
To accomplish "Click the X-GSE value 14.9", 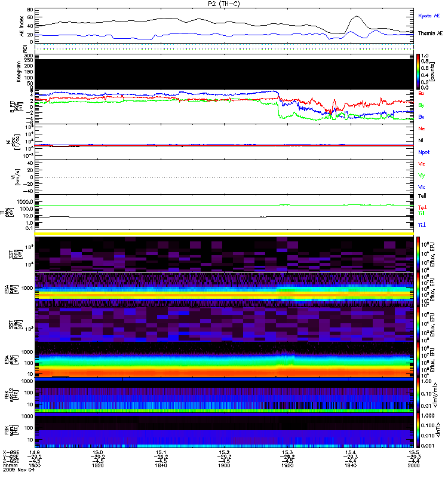I will pyautogui.click(x=35, y=452).
